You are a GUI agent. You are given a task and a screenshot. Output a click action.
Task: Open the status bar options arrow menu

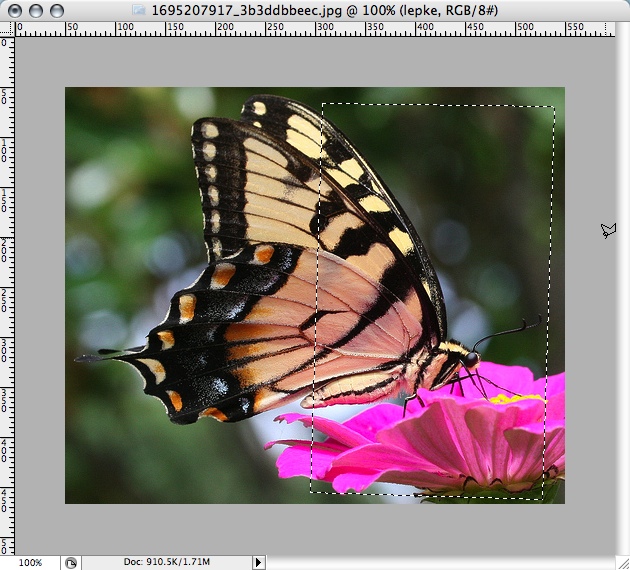coord(258,563)
